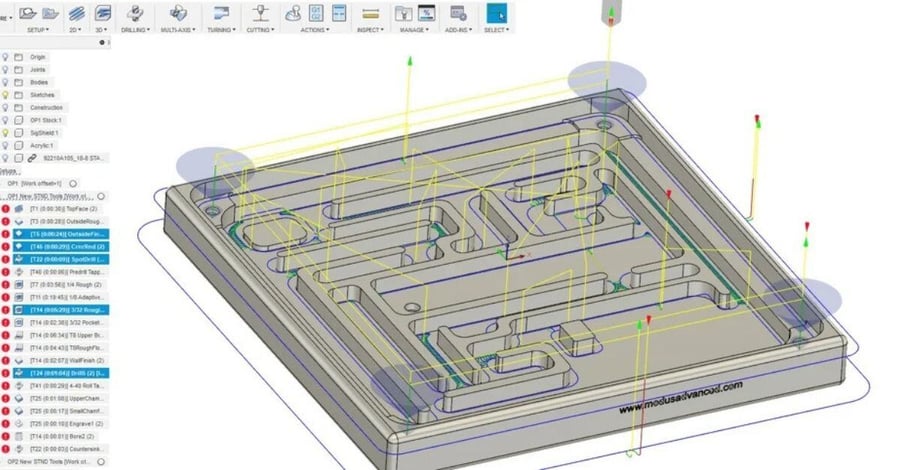Toggle visibility bulb for SqShield:1
The height and width of the screenshot is (470, 900).
6,132
